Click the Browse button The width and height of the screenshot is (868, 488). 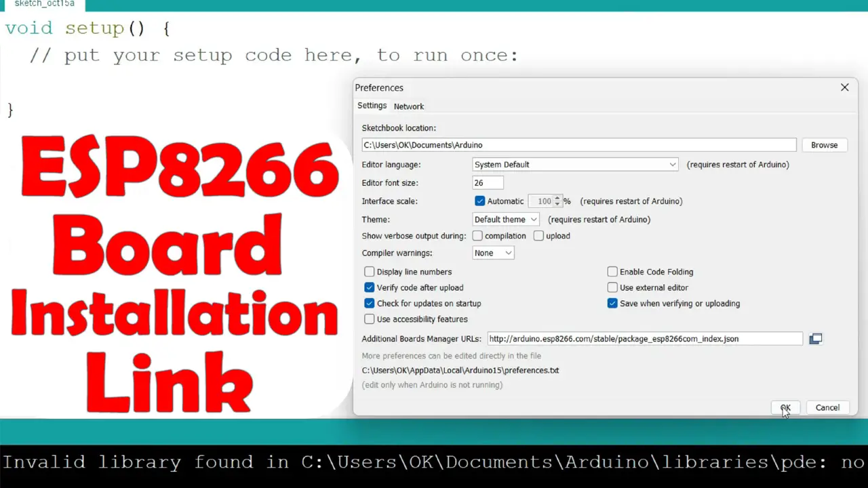coord(824,145)
